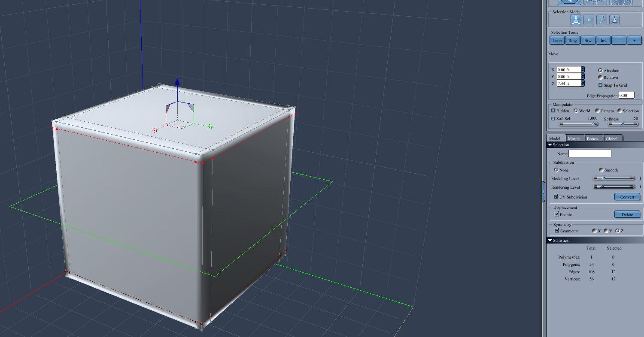The image size is (644, 337).
Task: Click the green Y-axis manipulator handle
Action: pyautogui.click(x=210, y=126)
